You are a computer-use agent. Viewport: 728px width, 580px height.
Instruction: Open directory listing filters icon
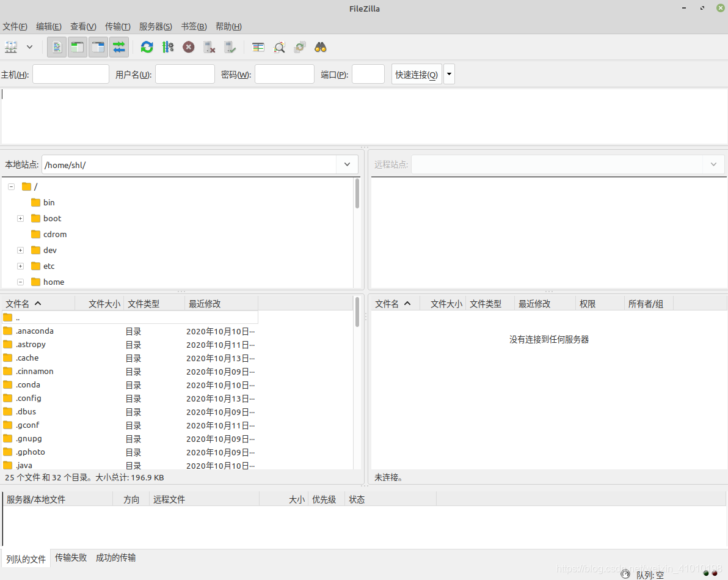258,47
